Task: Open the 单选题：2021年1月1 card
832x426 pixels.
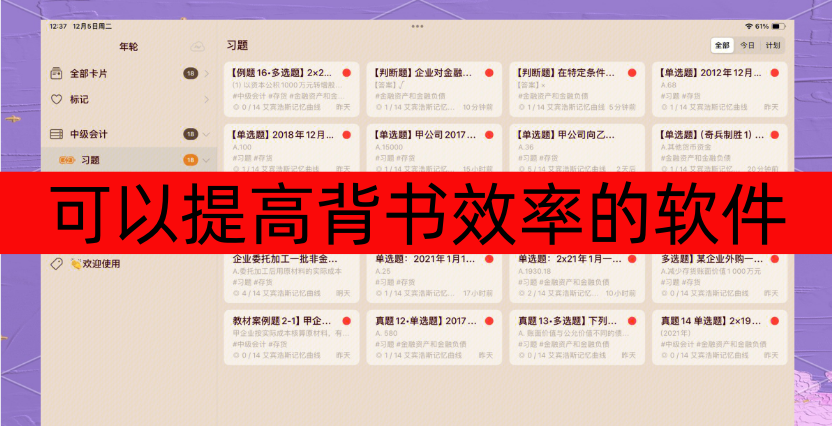Action: click(434, 278)
